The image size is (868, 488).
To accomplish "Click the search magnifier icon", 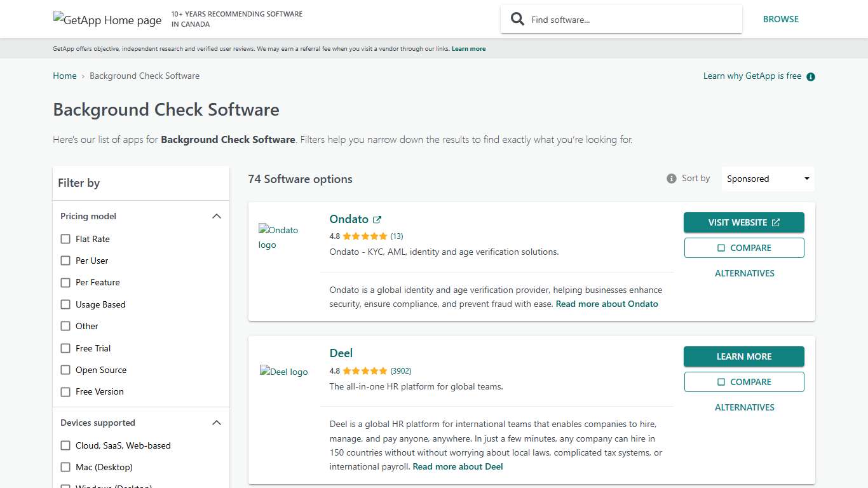I will pos(517,19).
